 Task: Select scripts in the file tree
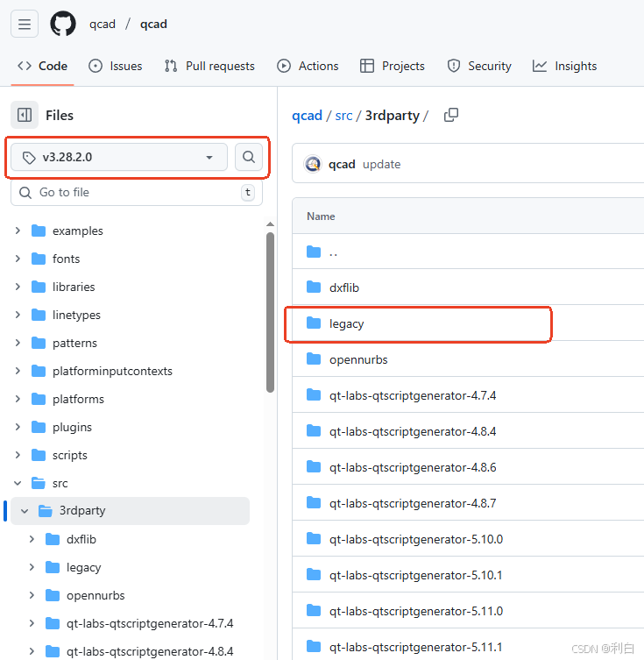click(x=70, y=455)
